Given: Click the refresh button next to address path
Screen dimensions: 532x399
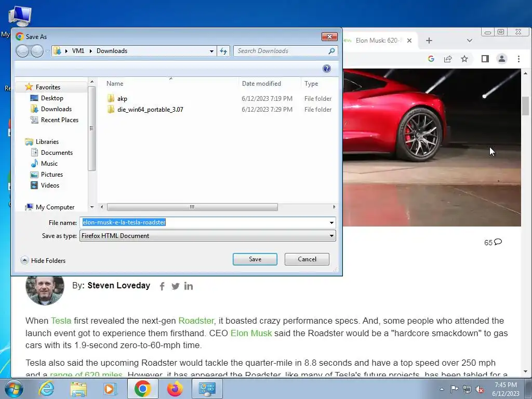Looking at the screenshot, I should pos(223,51).
